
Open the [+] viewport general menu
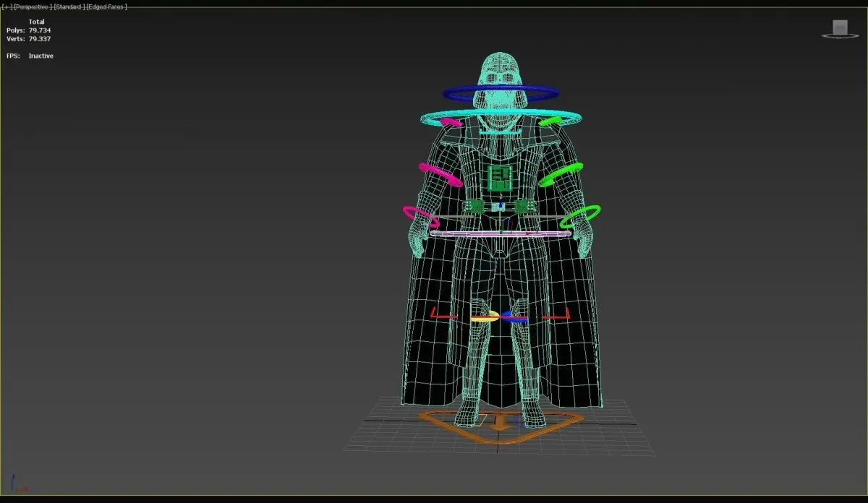click(6, 7)
